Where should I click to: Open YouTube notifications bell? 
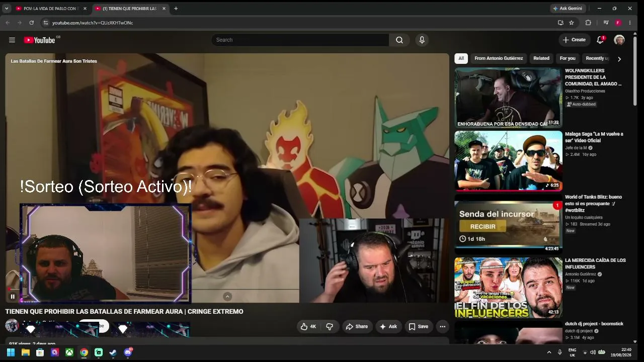tap(600, 40)
